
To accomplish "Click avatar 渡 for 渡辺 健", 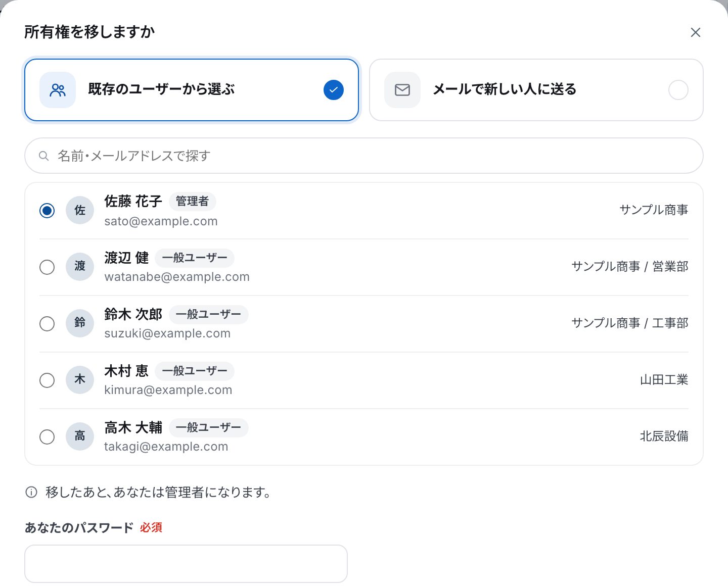I will (x=80, y=267).
